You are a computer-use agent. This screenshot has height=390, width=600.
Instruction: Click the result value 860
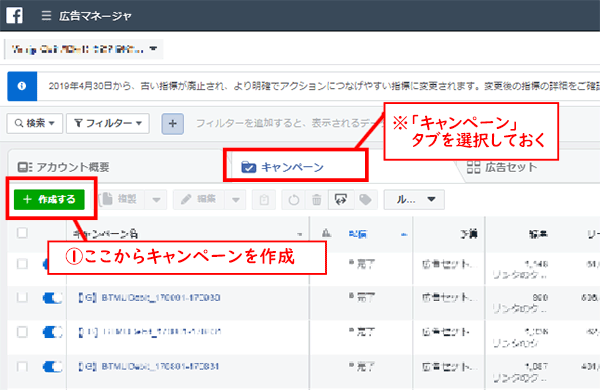[x=540, y=297]
